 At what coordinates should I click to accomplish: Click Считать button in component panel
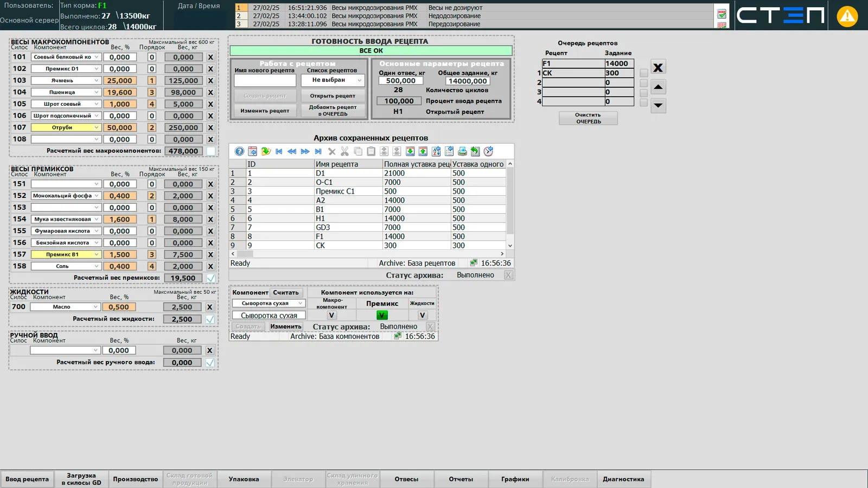[x=286, y=293]
